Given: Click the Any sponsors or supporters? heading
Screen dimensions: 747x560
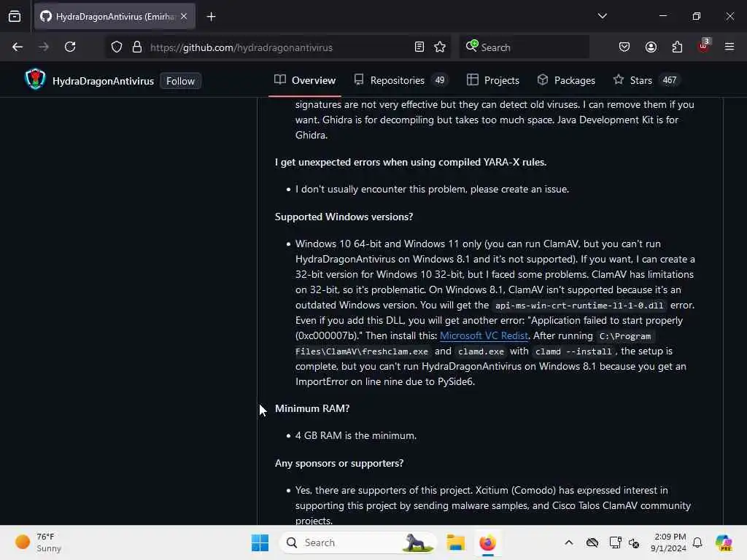Looking at the screenshot, I should pos(339,463).
